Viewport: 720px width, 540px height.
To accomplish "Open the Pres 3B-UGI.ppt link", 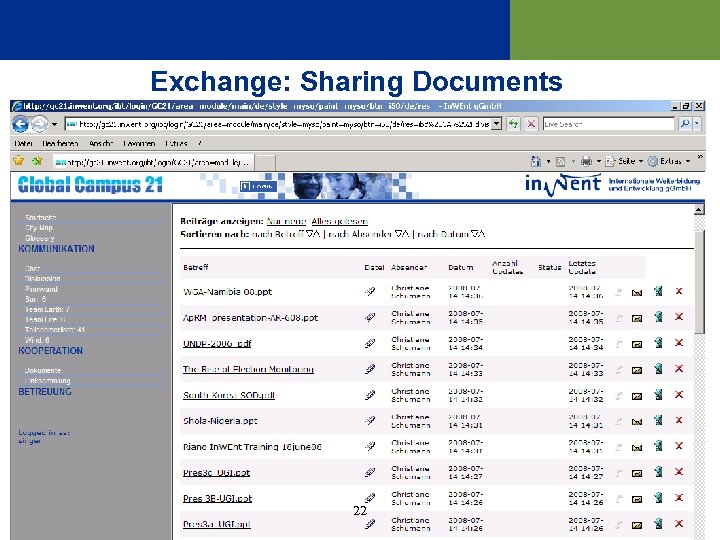I will [x=217, y=498].
